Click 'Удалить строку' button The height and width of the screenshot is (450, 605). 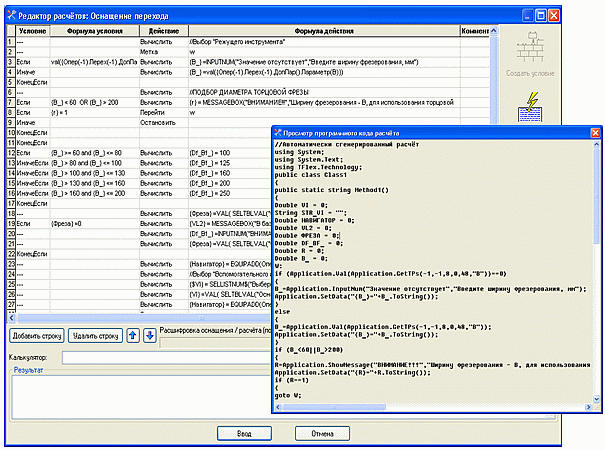pyautogui.click(x=95, y=336)
